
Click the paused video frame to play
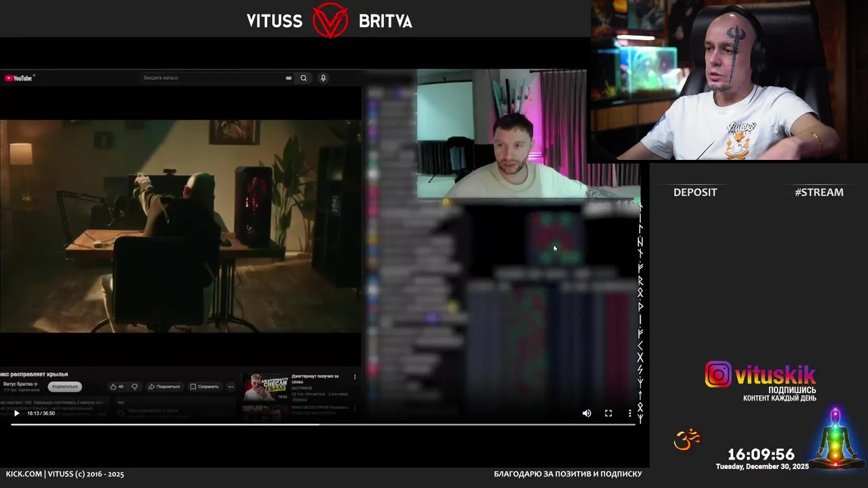(180, 226)
